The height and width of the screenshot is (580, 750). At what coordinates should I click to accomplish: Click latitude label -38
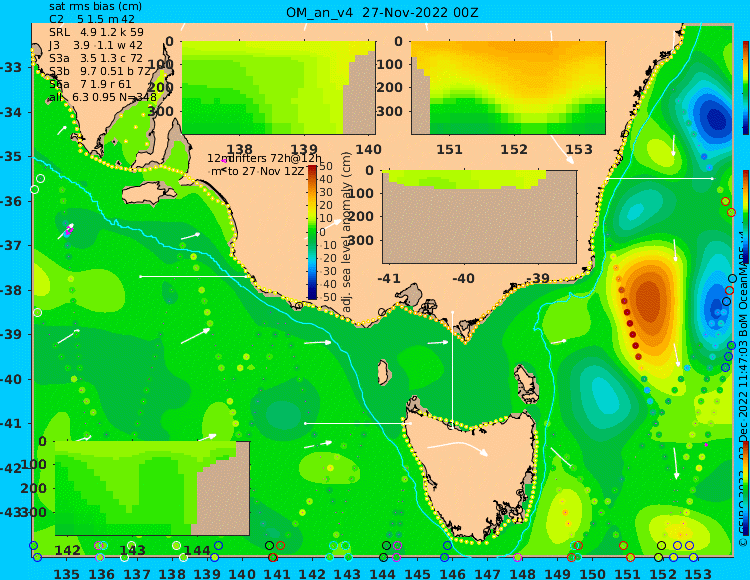click(x=11, y=290)
